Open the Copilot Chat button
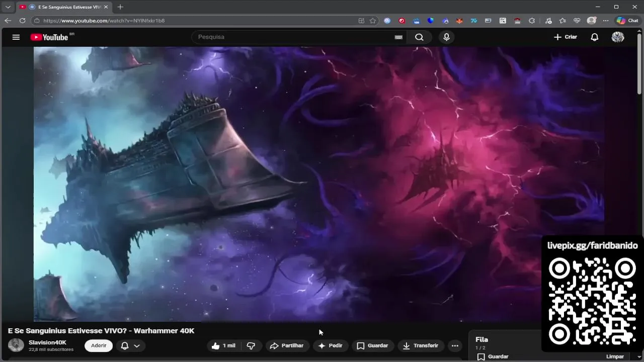This screenshot has width=644, height=362. (x=627, y=21)
